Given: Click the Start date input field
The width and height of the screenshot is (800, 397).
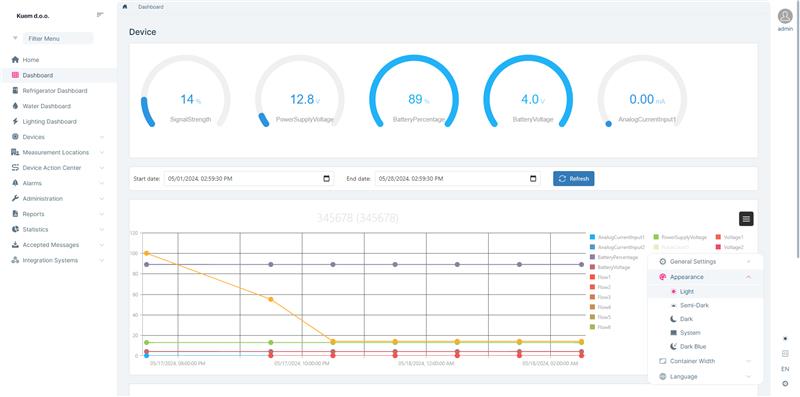Looking at the screenshot, I should coord(249,179).
